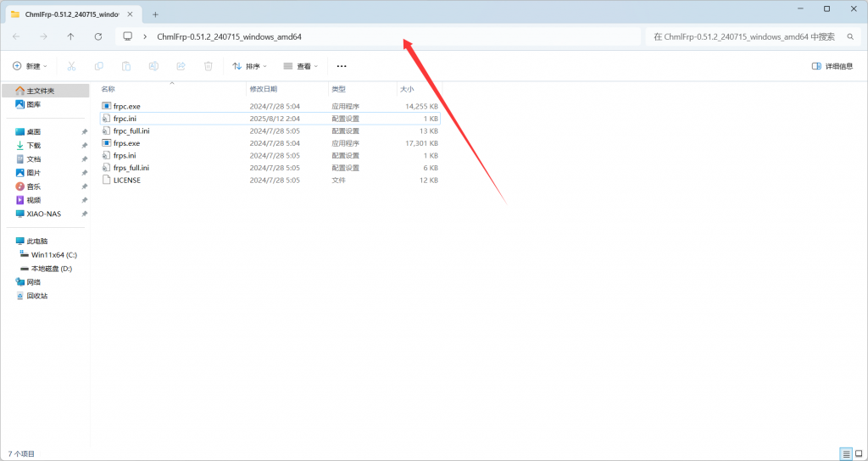Click the Cut scissors icon in toolbar
Image resolution: width=868 pixels, height=461 pixels.
(x=71, y=66)
